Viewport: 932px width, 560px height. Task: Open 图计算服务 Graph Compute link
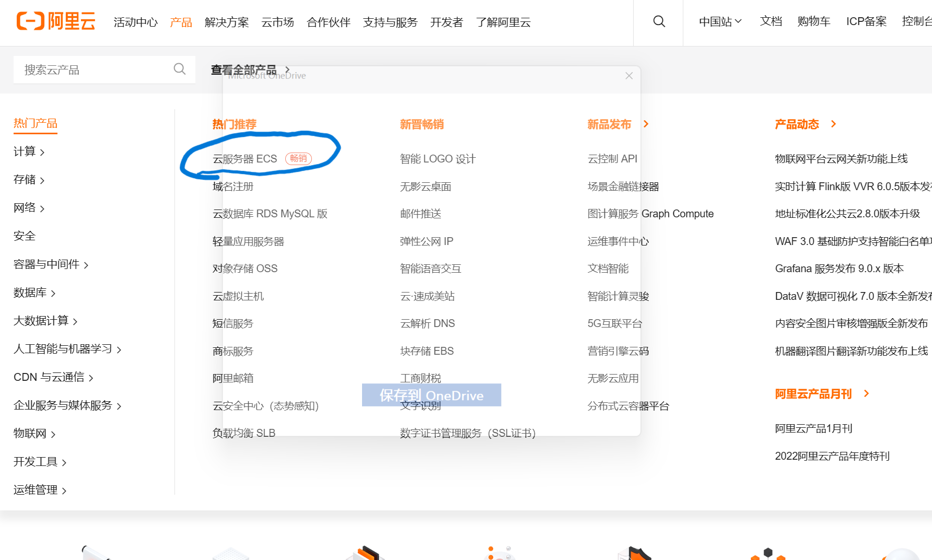coord(650,214)
